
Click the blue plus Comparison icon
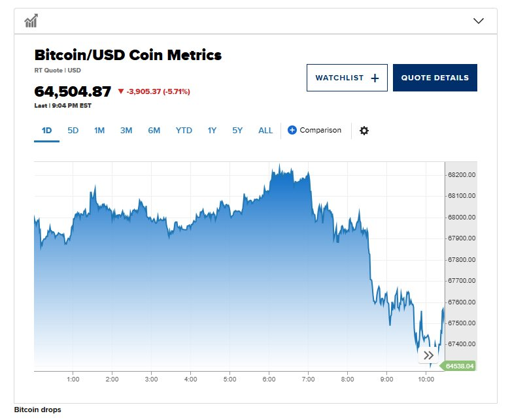pyautogui.click(x=292, y=131)
